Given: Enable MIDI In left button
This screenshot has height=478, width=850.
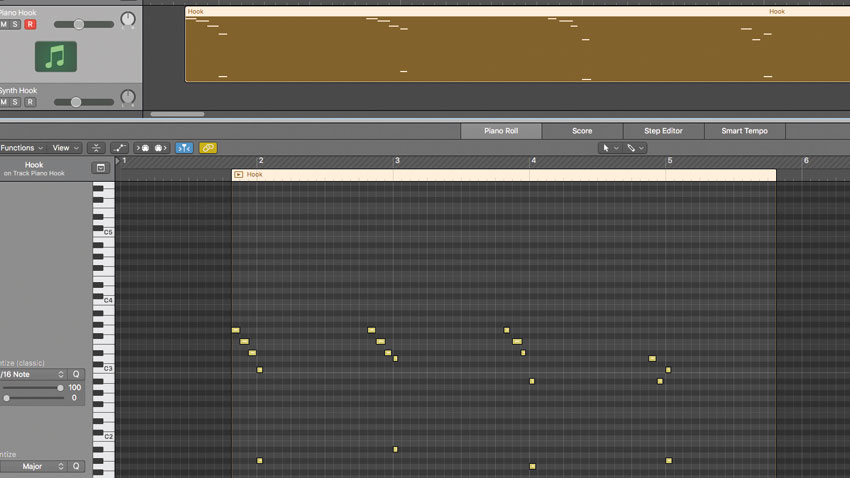Looking at the screenshot, I should (x=144, y=148).
